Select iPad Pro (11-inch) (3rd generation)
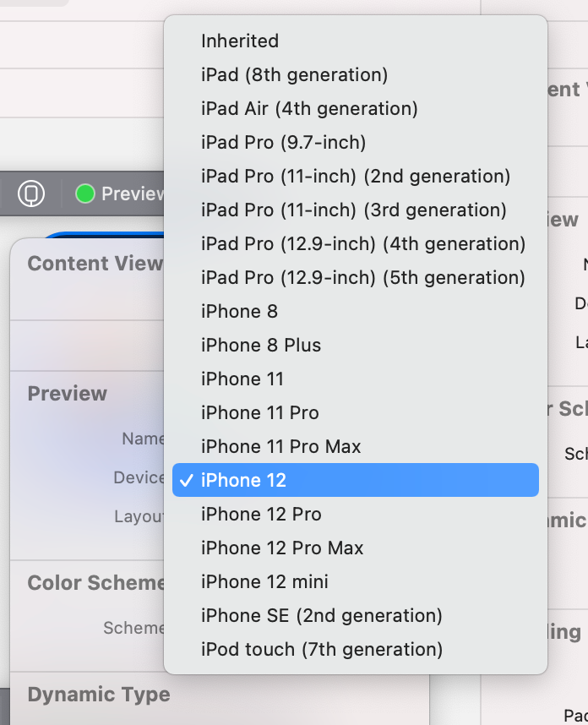This screenshot has height=725, width=588. (354, 210)
